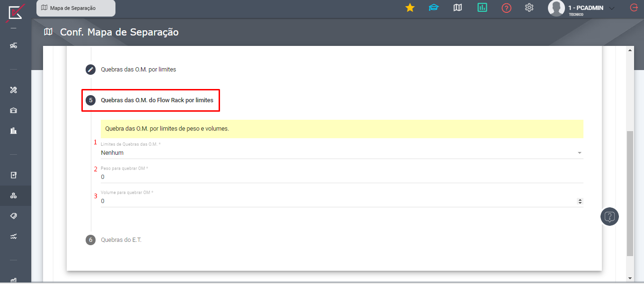
Task: Open the green bar chart dashboard icon
Action: pos(482,8)
